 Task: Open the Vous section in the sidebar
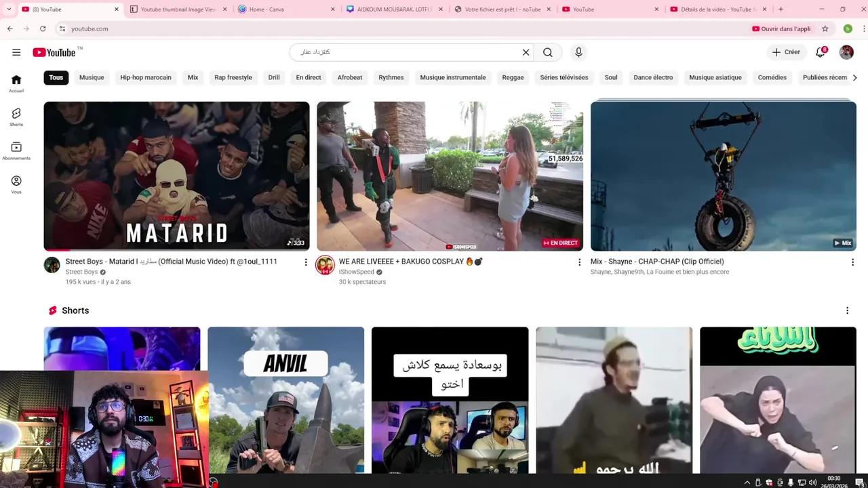click(x=16, y=185)
